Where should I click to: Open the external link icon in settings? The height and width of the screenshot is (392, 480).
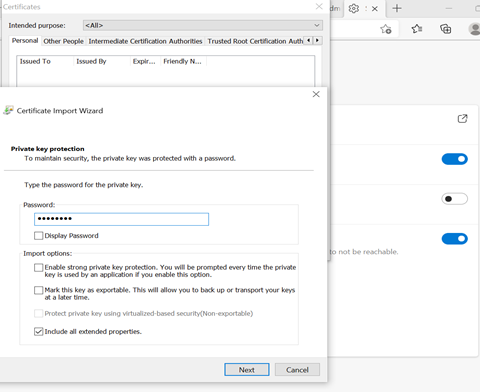point(462,119)
